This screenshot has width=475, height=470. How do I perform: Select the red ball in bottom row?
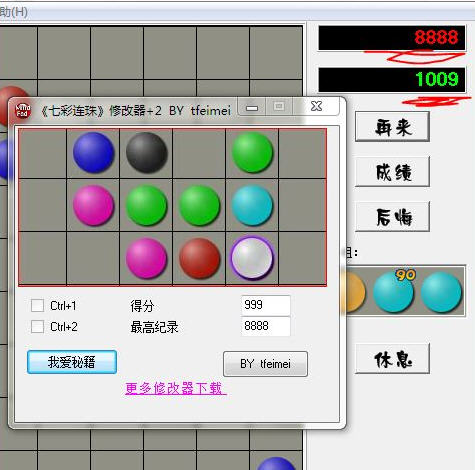(199, 258)
